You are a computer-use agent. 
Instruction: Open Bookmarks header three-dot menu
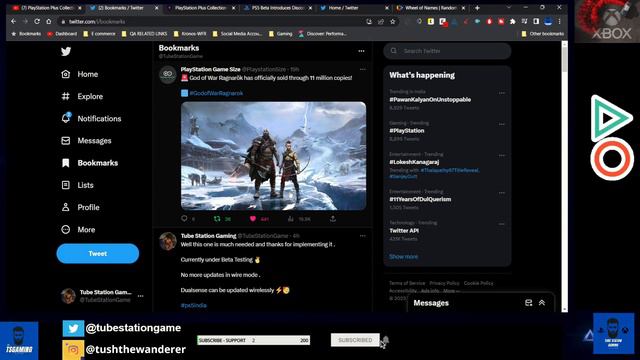tap(361, 51)
